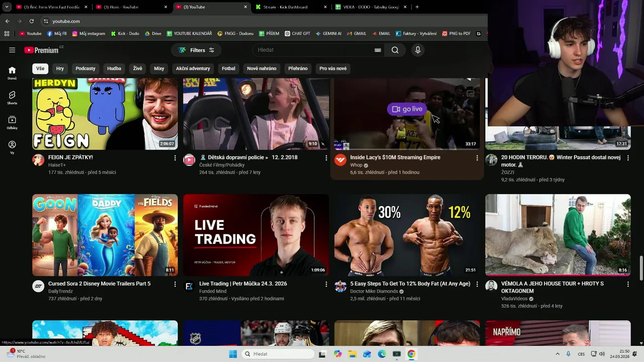This screenshot has width=644, height=362.
Task: Click HaiseT+ channel avatar
Action: (38, 160)
